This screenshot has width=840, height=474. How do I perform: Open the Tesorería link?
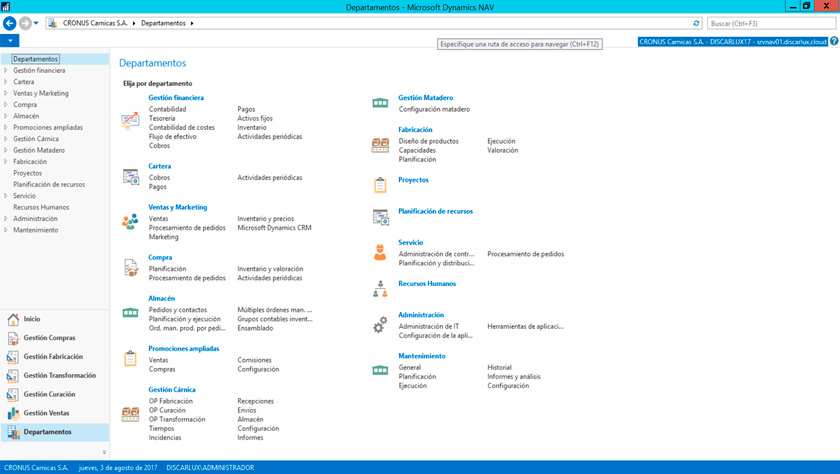(x=162, y=118)
